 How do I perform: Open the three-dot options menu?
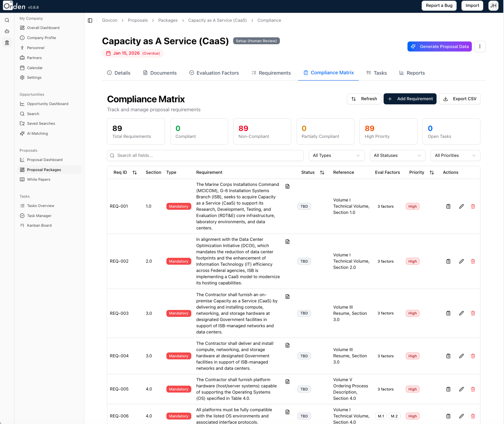pyautogui.click(x=480, y=46)
